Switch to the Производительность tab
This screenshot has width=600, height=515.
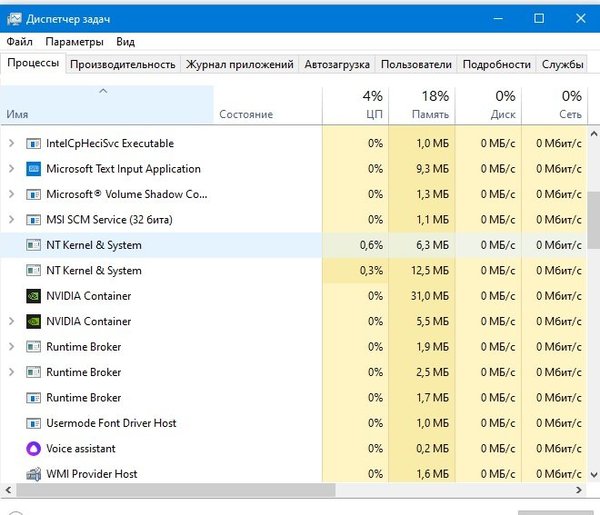(x=123, y=64)
